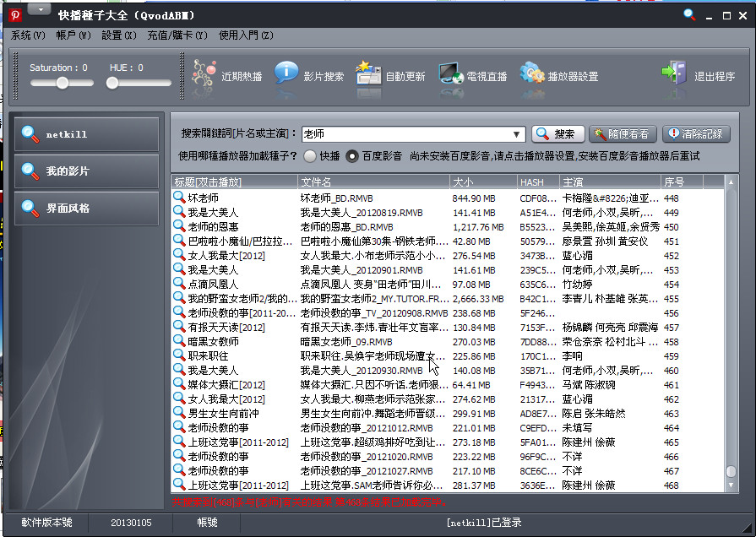Click the 搜索 search button

click(557, 134)
